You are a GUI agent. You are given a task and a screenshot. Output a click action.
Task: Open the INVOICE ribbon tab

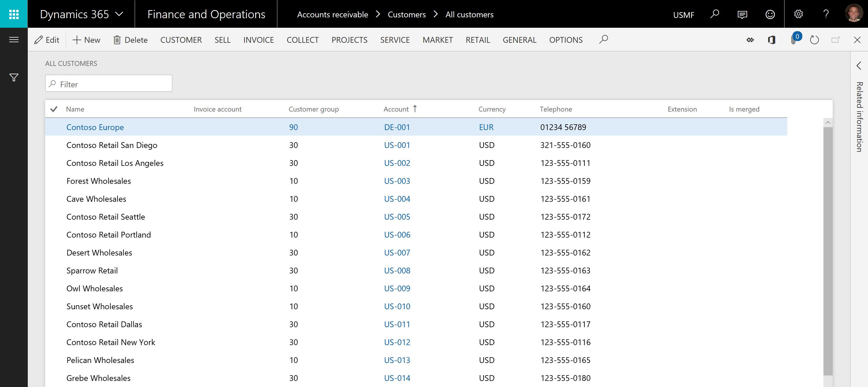pyautogui.click(x=258, y=40)
